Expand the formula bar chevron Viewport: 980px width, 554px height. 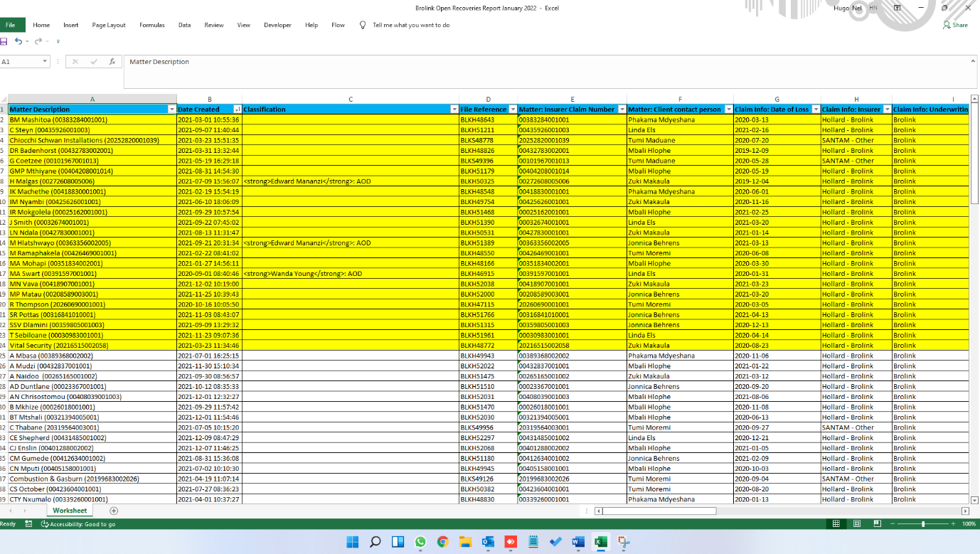click(x=971, y=62)
